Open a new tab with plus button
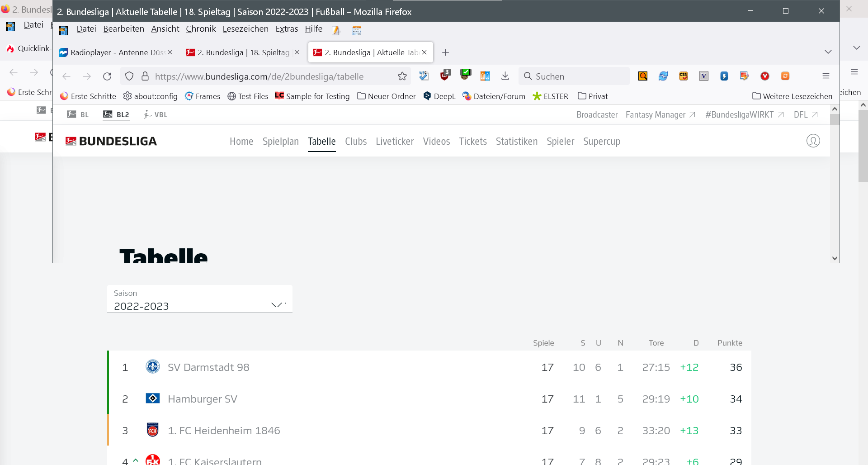The width and height of the screenshot is (868, 465). click(445, 52)
